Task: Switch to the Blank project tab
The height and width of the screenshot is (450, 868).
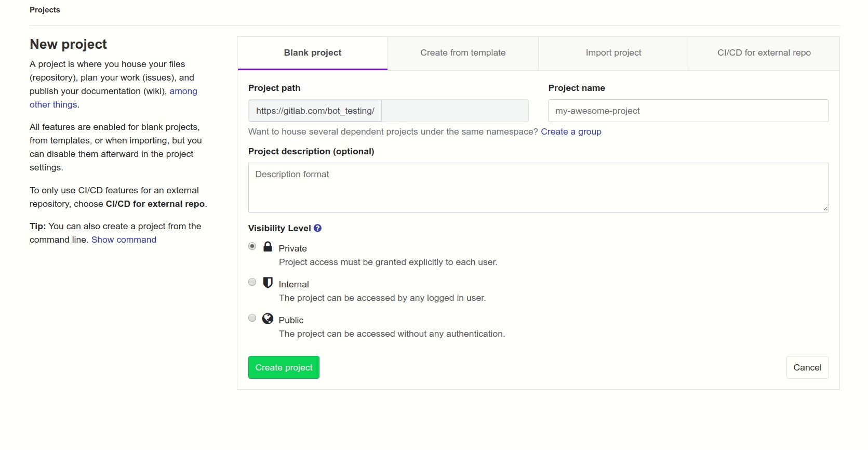Action: [313, 53]
